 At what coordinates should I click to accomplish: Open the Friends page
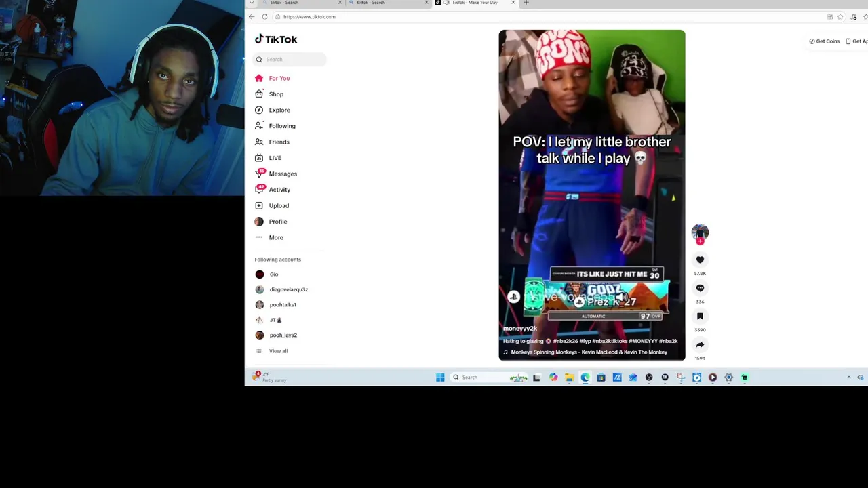272,142
